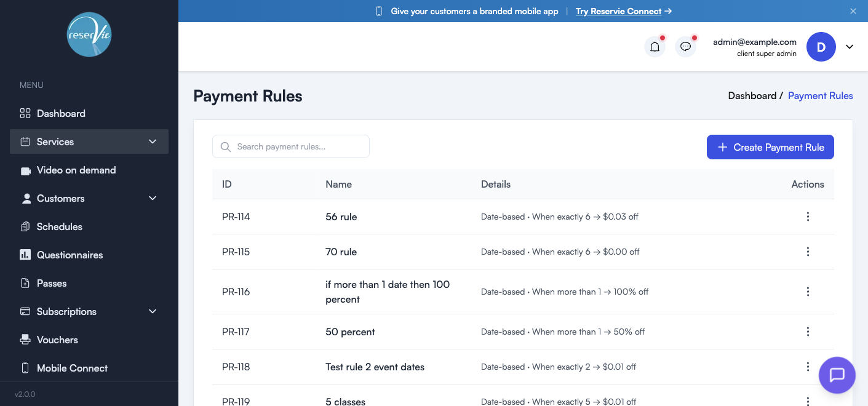Select the '70 rule' name
The height and width of the screenshot is (406, 868).
pos(341,252)
